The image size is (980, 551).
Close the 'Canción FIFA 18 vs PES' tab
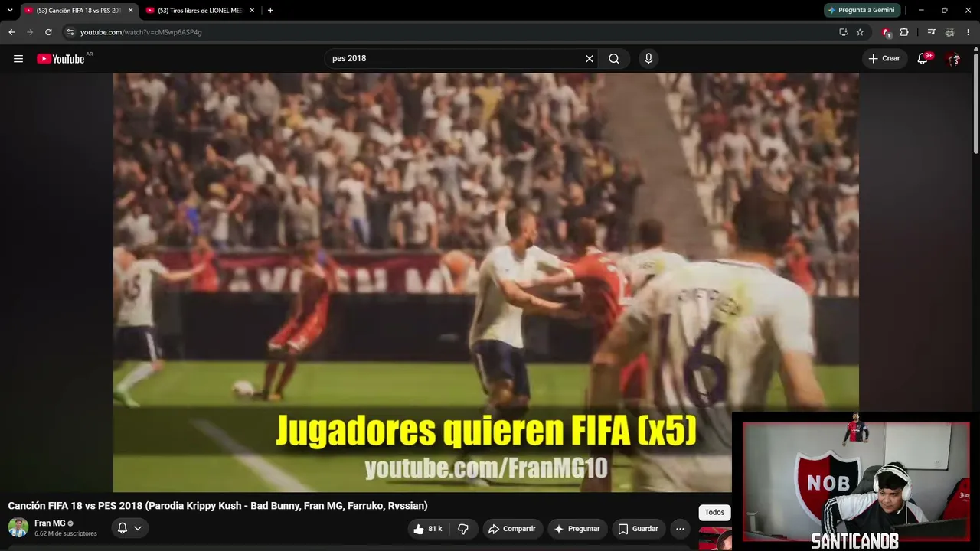(x=130, y=11)
